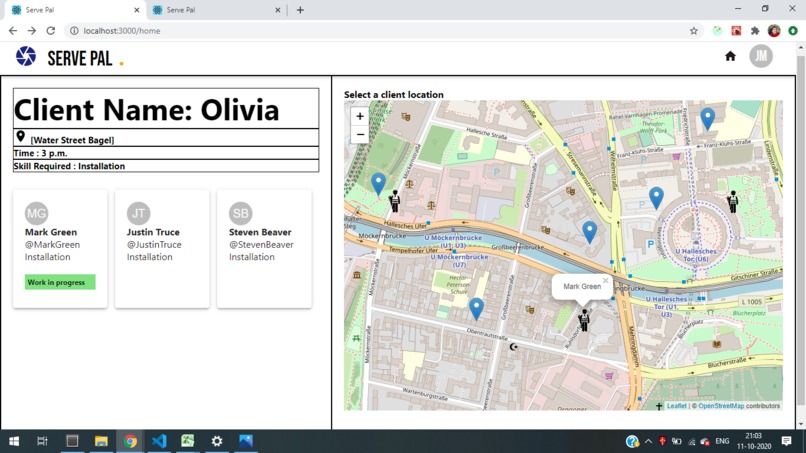Click the @MarkGreen handle text
Image resolution: width=806 pixels, height=453 pixels.
pyautogui.click(x=52, y=245)
